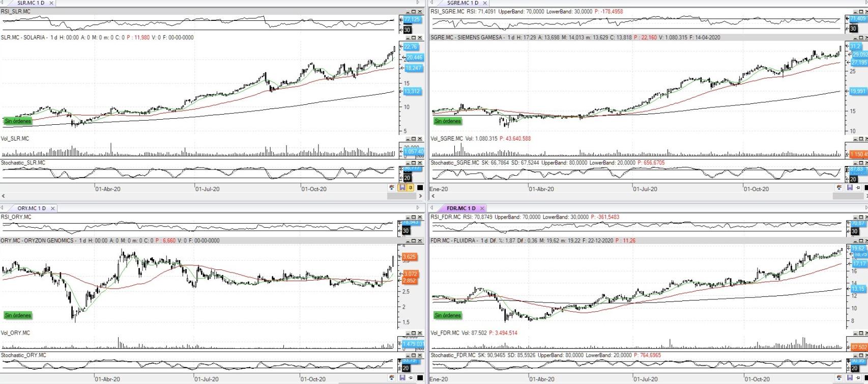Open the indicators icon in the SGRE.MC chart
868x384 pixels.
pos(839,188)
